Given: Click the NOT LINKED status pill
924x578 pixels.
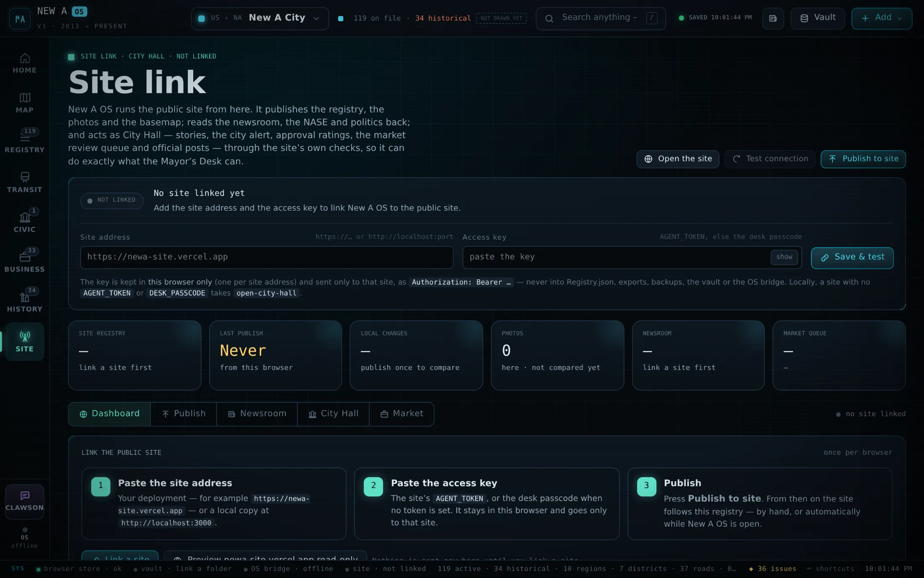Looking at the screenshot, I should click(112, 201).
